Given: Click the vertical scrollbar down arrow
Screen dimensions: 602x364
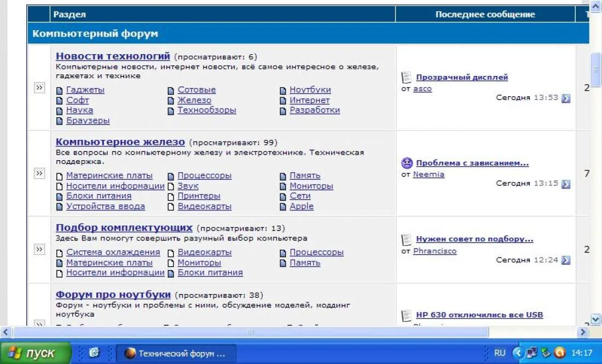Looking at the screenshot, I should click(x=596, y=319).
